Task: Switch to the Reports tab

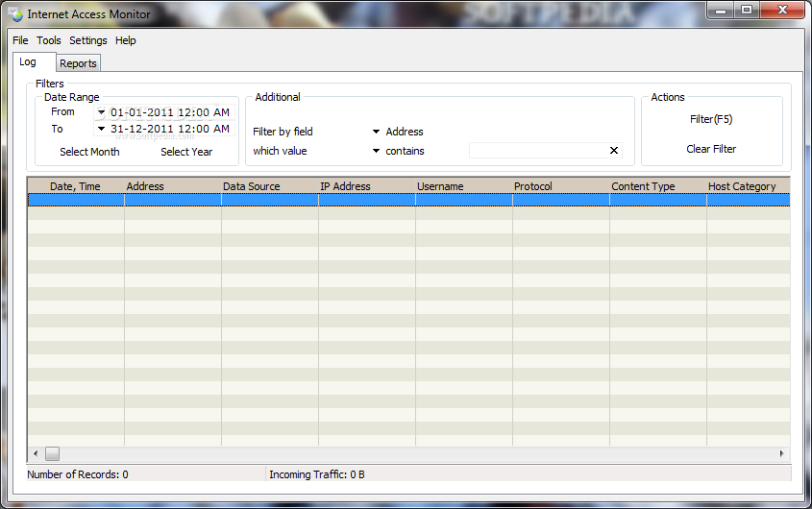Action: [x=78, y=63]
